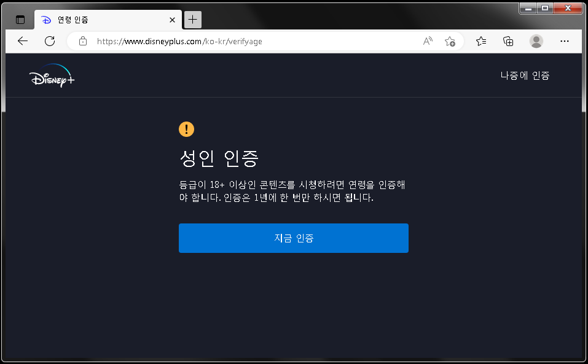Select the 연령 인증 browser tab
This screenshot has height=364, width=588.
(x=108, y=20)
